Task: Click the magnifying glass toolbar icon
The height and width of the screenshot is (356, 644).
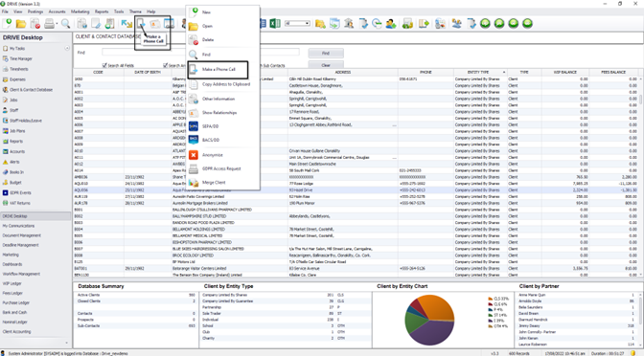Action: pyautogui.click(x=66, y=24)
